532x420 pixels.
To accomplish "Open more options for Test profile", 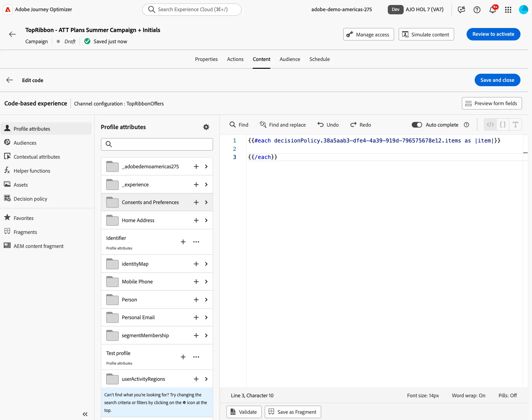I will pyautogui.click(x=196, y=357).
